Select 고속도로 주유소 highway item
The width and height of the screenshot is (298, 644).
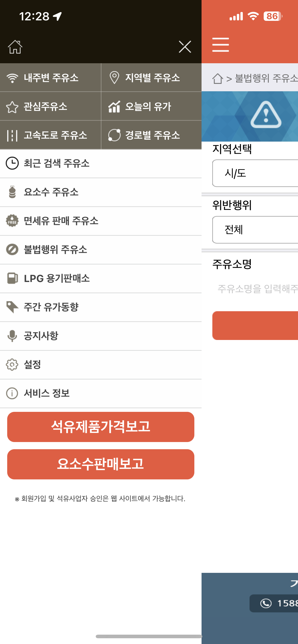(x=50, y=135)
